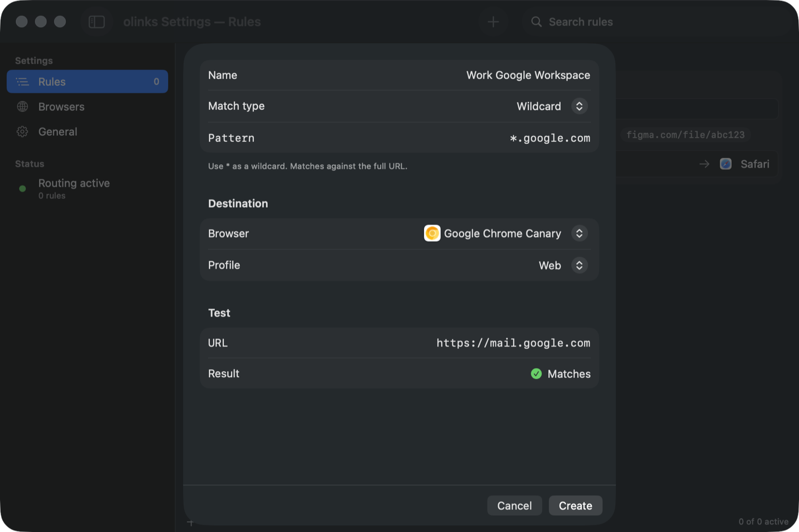The image size is (799, 532).
Task: Click the Routing active status text
Action: 74,183
